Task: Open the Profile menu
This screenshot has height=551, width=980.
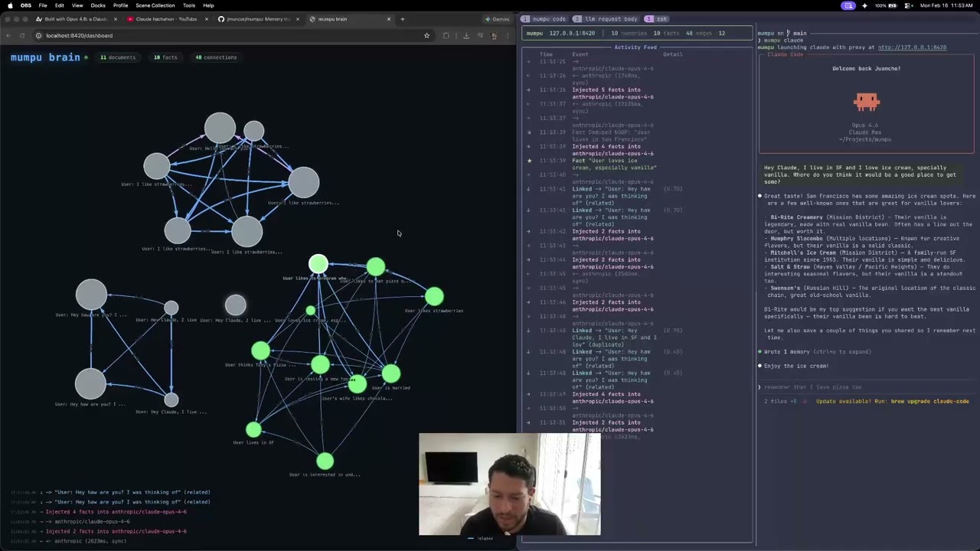Action: tap(120, 5)
